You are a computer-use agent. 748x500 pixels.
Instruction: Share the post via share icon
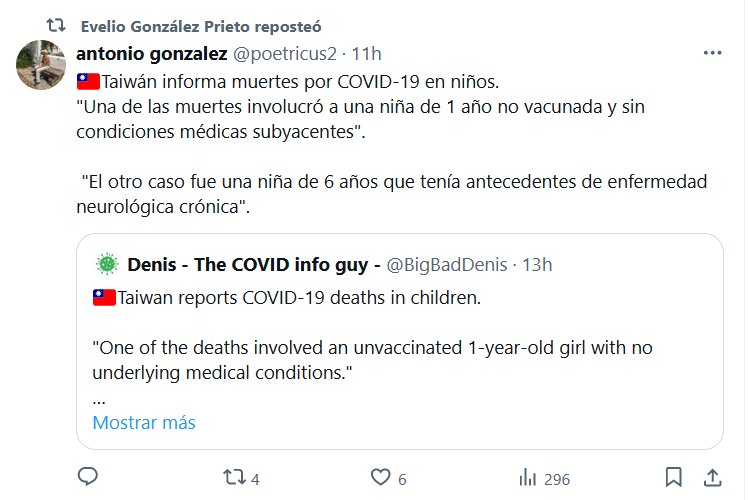click(712, 477)
